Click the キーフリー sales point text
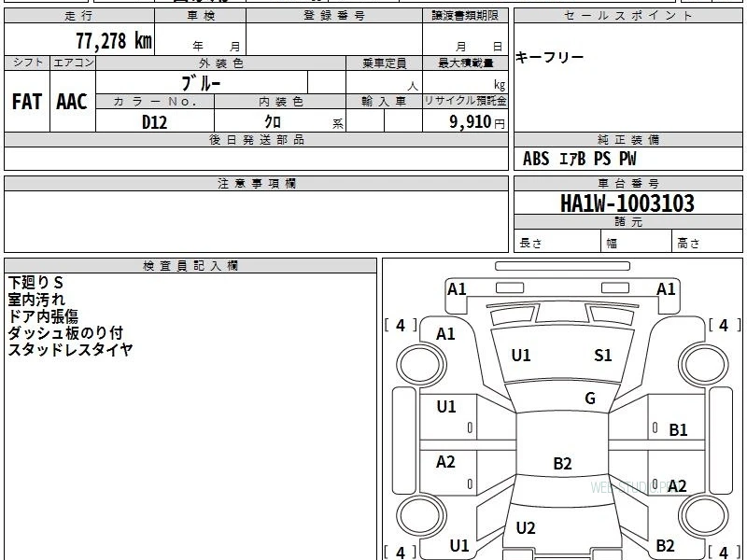The width and height of the screenshot is (747, 560). pyautogui.click(x=549, y=58)
